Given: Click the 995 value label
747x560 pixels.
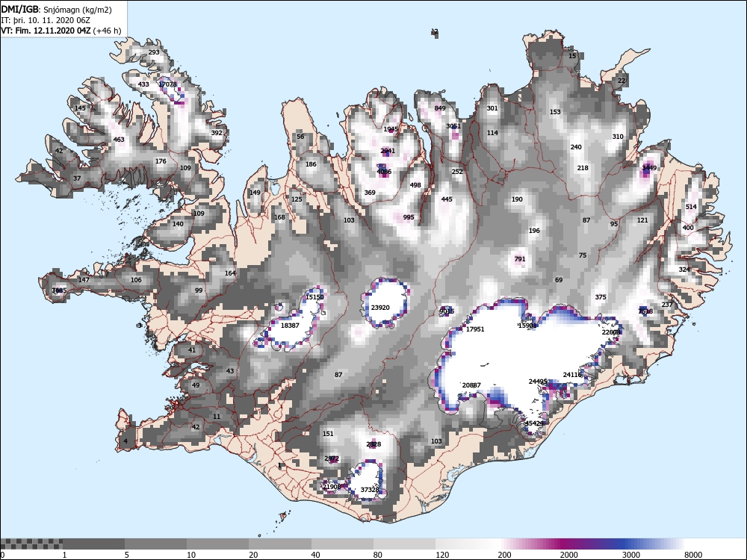Looking at the screenshot, I should (x=409, y=217).
